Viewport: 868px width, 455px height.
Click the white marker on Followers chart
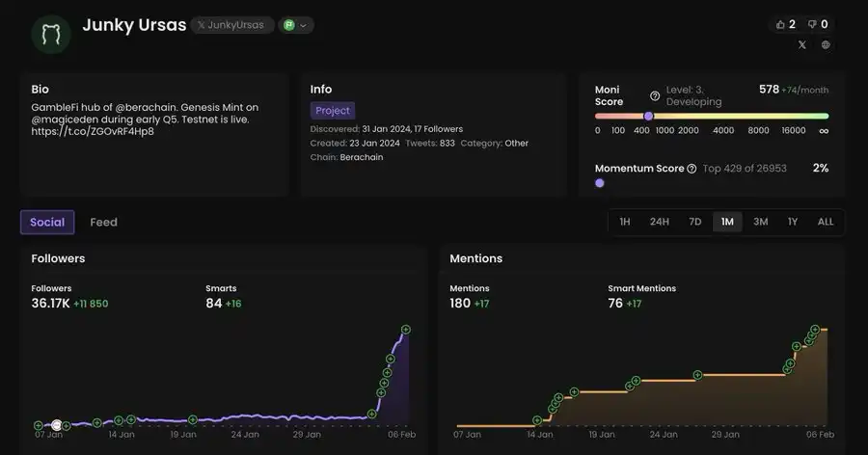point(56,425)
